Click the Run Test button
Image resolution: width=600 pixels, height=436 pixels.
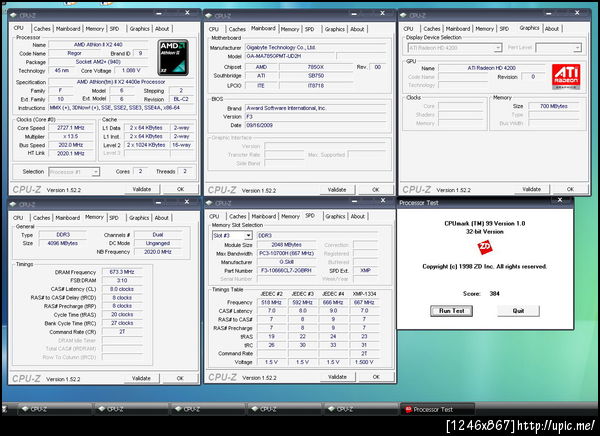452,311
